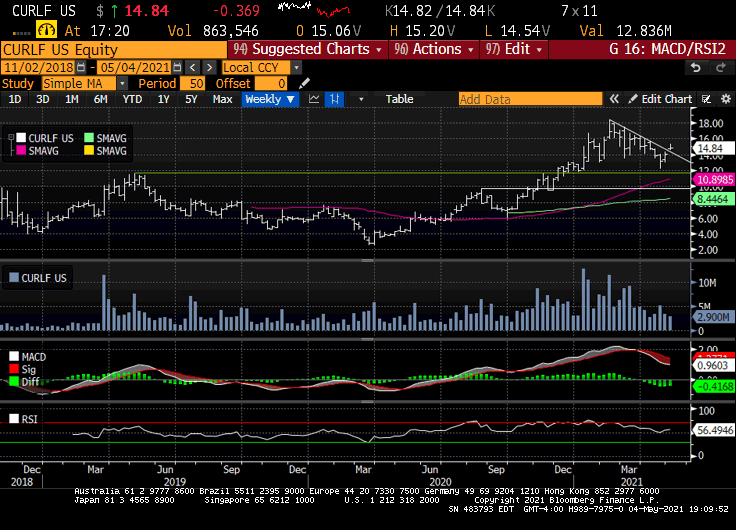
Task: Open the Edit menu
Action: [x=514, y=49]
